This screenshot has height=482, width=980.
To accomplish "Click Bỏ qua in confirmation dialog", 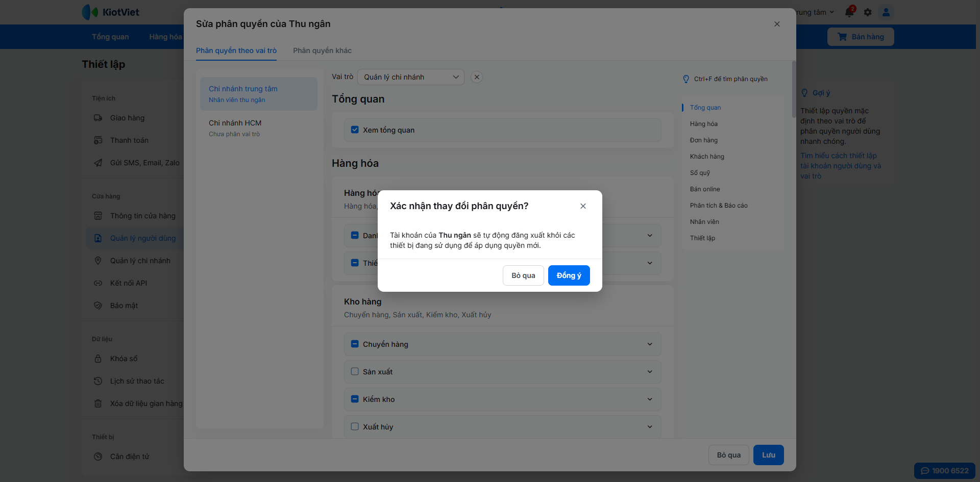I will [x=523, y=275].
